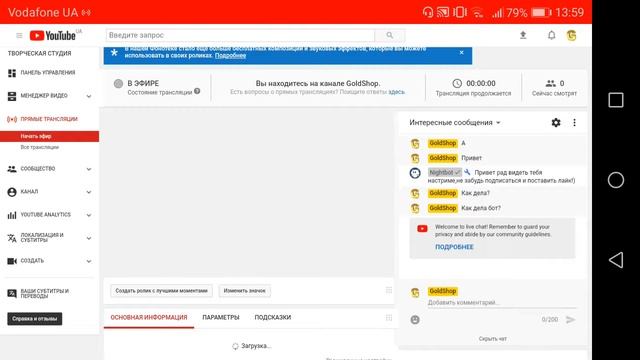Expand the Сообщество section
This screenshot has height=360, width=640.
coord(89,169)
